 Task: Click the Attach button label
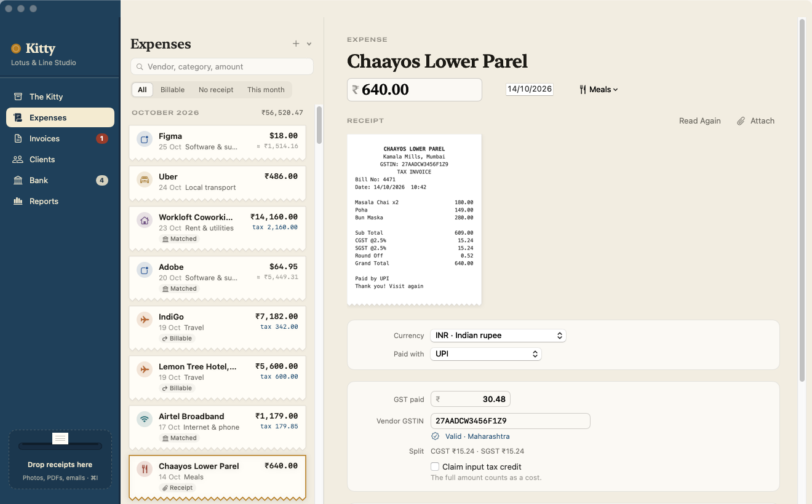click(762, 121)
